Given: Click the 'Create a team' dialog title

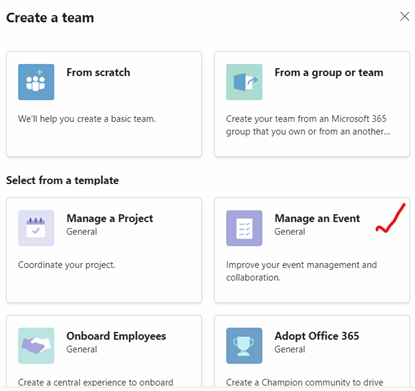Looking at the screenshot, I should [50, 18].
